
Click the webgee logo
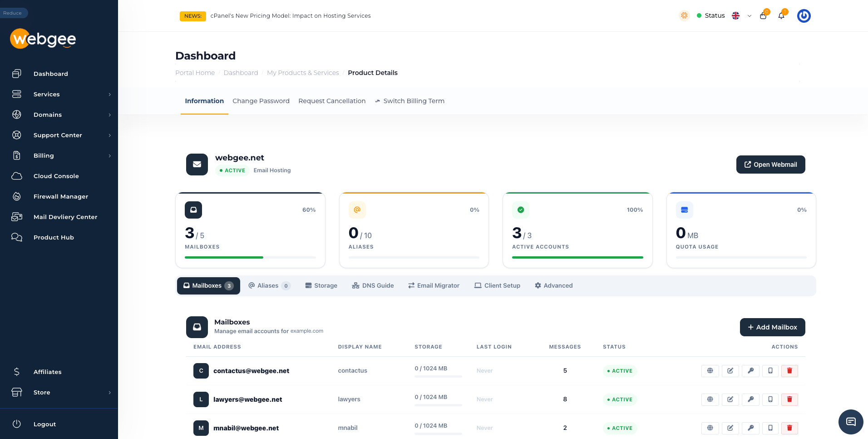(43, 39)
